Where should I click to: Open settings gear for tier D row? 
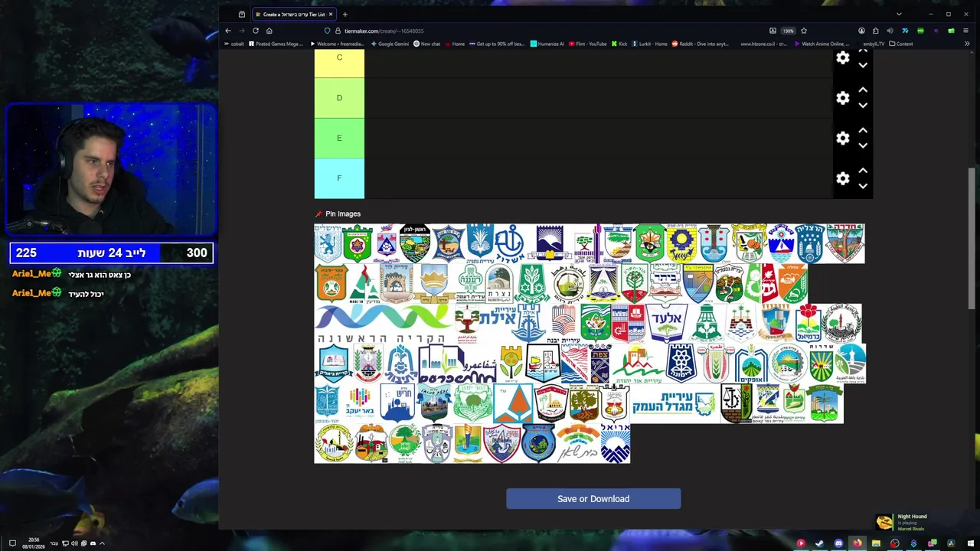tap(843, 98)
